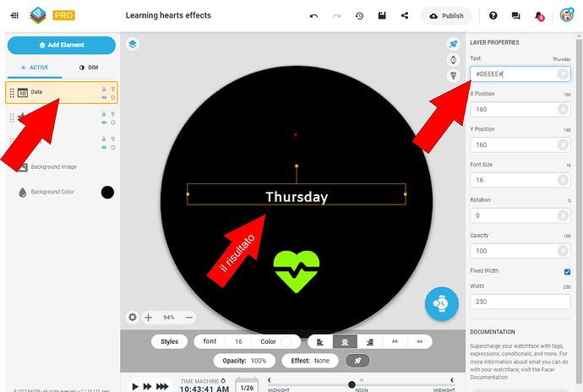Click the Font Size field
583x392 pixels.
tap(520, 180)
